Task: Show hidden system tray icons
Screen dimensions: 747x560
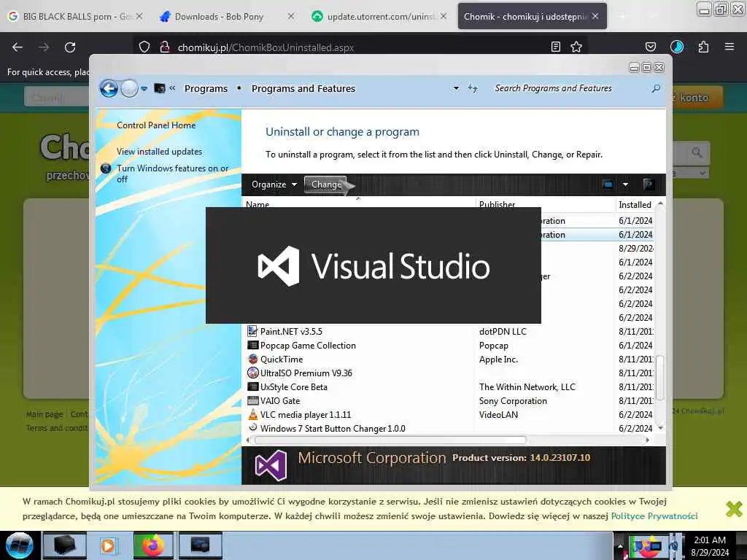Action: point(620,545)
